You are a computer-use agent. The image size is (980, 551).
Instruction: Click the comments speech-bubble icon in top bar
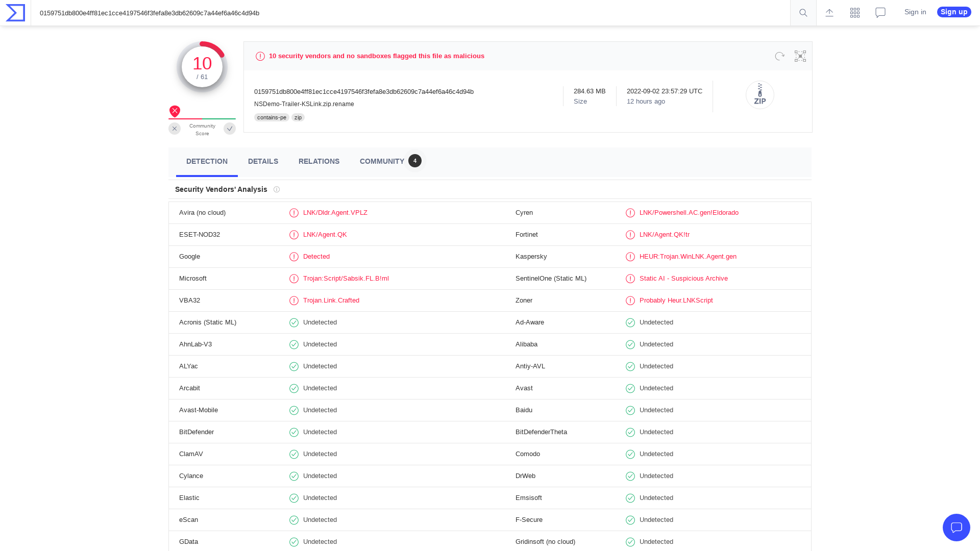click(880, 12)
